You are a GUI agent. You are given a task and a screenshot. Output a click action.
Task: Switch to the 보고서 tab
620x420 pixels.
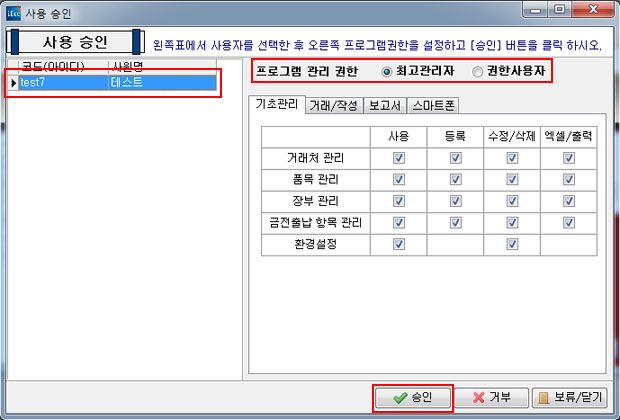385,104
